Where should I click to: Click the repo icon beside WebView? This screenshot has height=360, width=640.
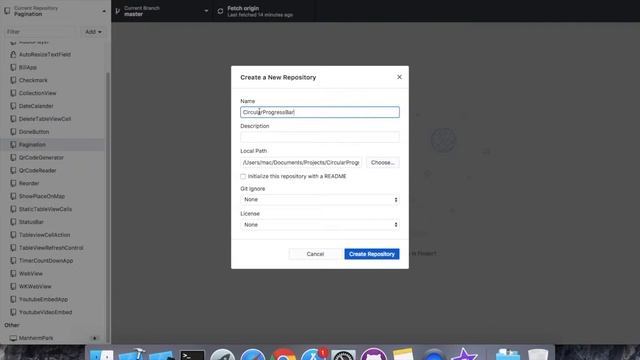(x=13, y=273)
